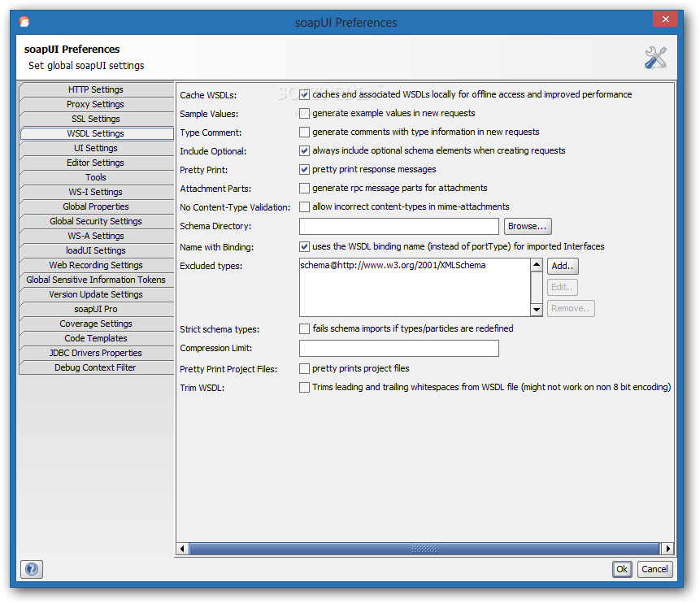Open the Debug Context Filter tab
Viewport: 700px width, 604px height.
(96, 367)
